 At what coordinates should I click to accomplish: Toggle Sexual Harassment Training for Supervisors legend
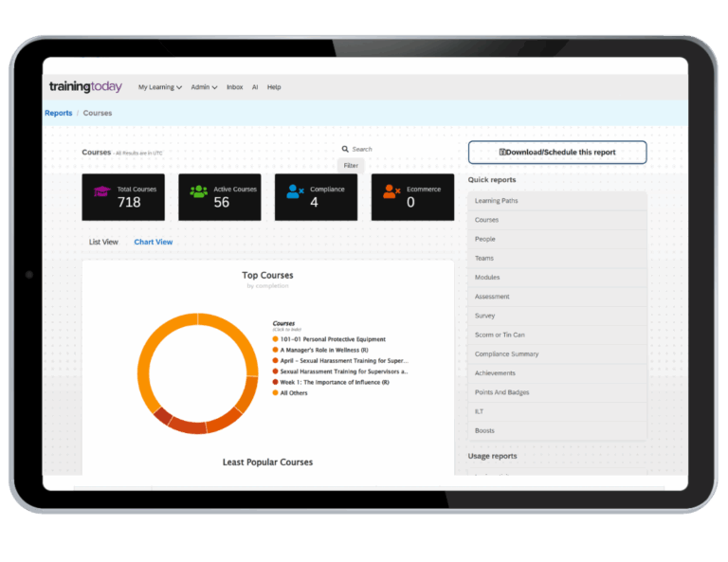coord(340,372)
